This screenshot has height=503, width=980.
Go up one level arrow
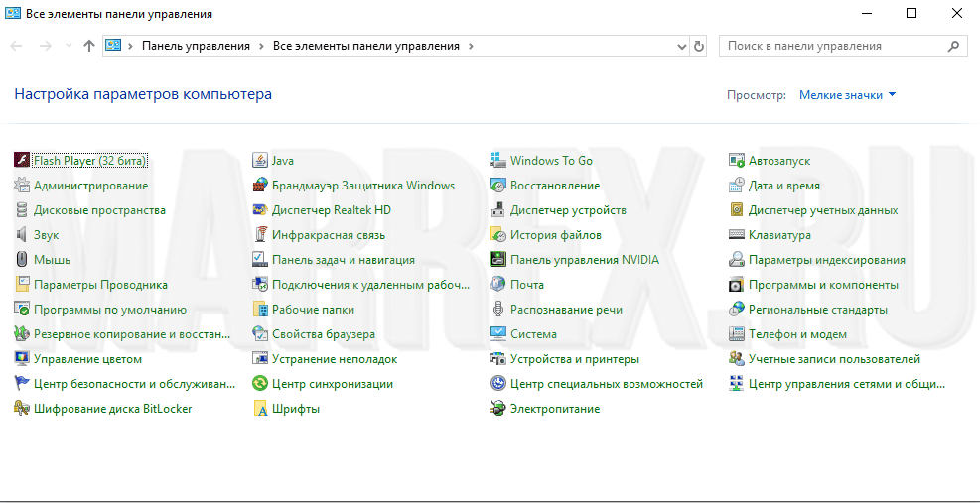[x=88, y=47]
